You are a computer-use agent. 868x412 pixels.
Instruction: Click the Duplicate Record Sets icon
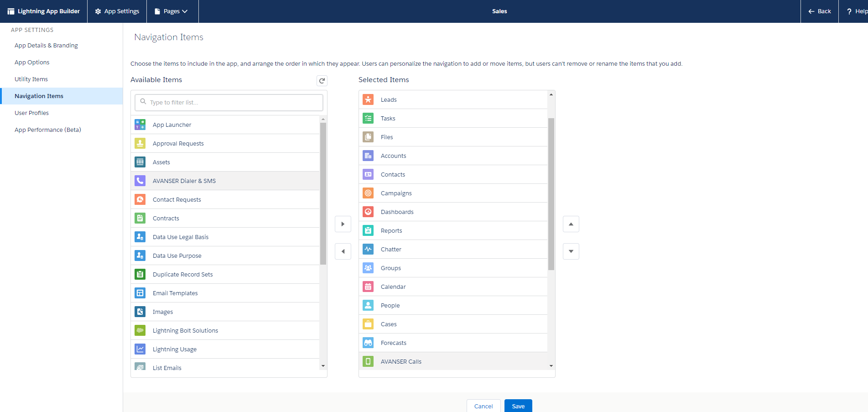click(x=140, y=274)
